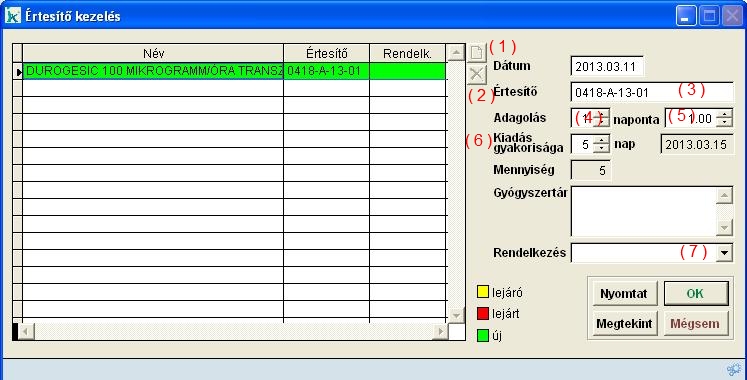Confirm with the OK button
Image resolution: width=747 pixels, height=380 pixels.
696,293
